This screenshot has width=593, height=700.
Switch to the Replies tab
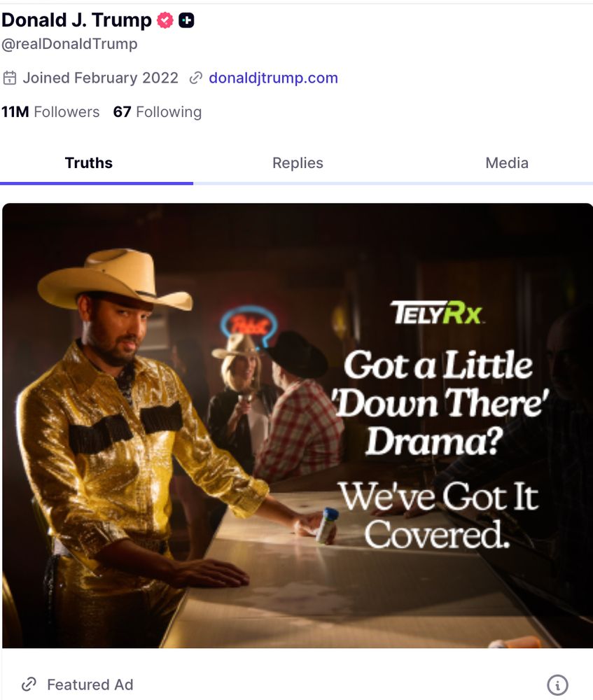tap(297, 162)
